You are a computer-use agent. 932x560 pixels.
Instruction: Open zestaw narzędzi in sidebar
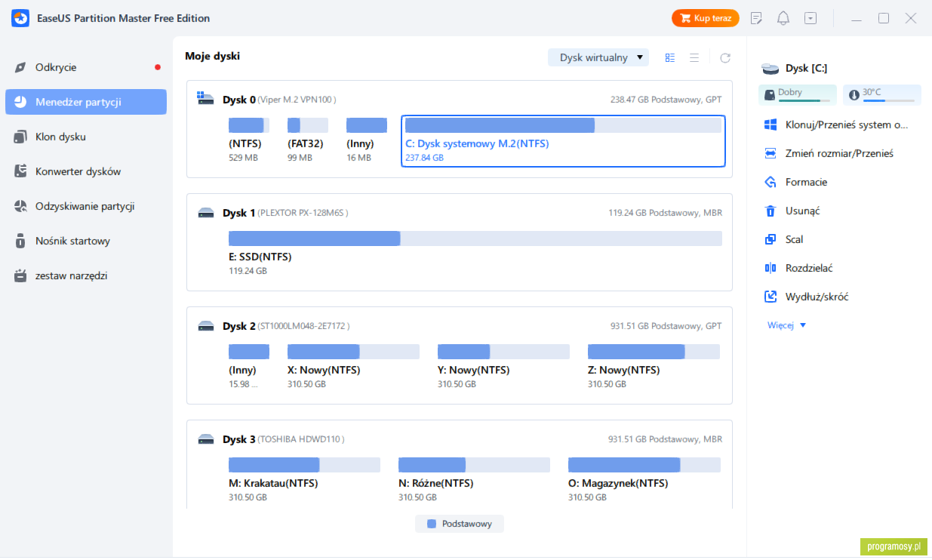86,275
